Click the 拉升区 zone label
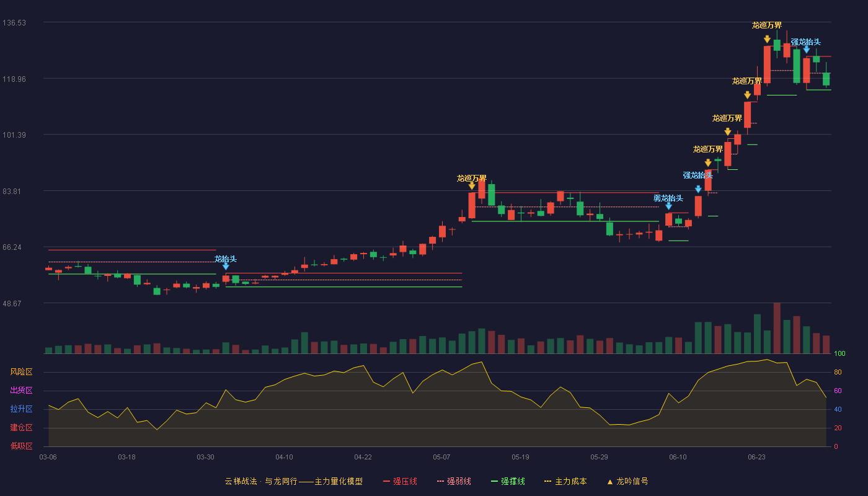 click(x=21, y=409)
